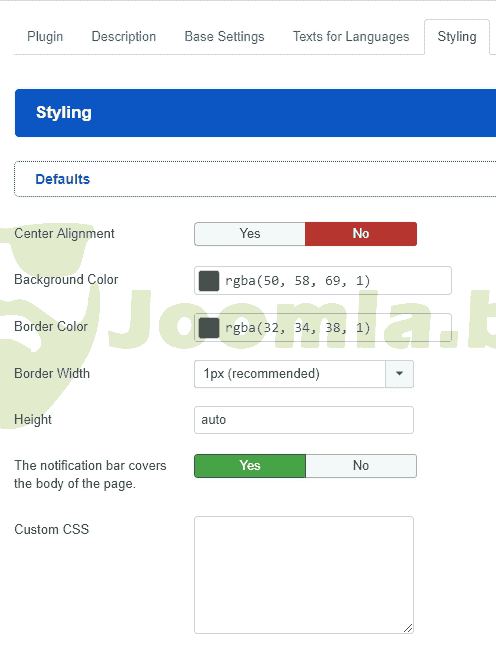Screen dimensions: 496x649
Task: Grab the Custom CSS textarea resize handle
Action: [408, 628]
